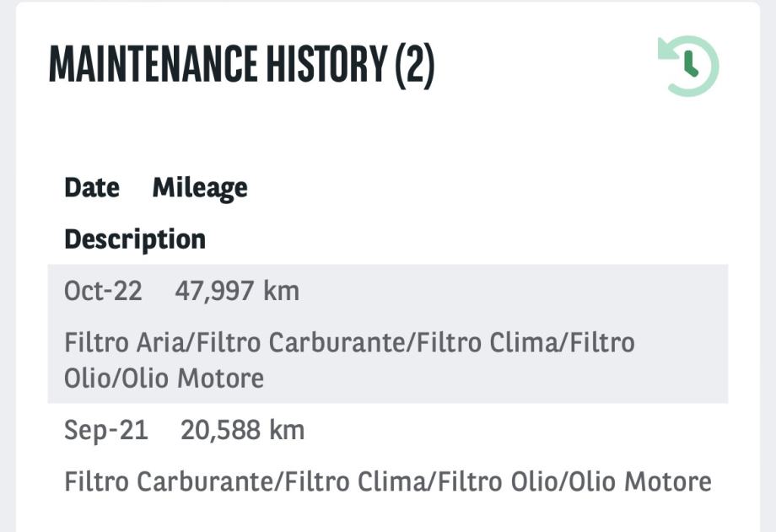Click the 20,588 km mileage value
Image resolution: width=776 pixels, height=532 pixels.
(218, 430)
